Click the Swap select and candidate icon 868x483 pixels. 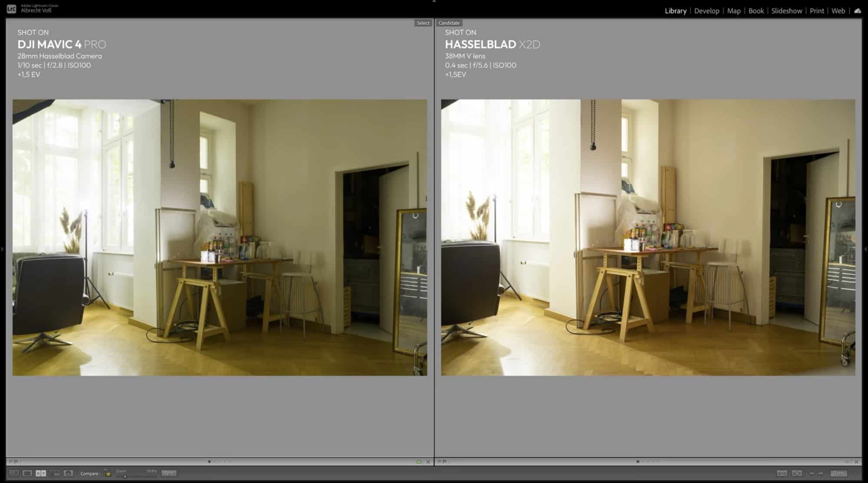pyautogui.click(x=782, y=473)
